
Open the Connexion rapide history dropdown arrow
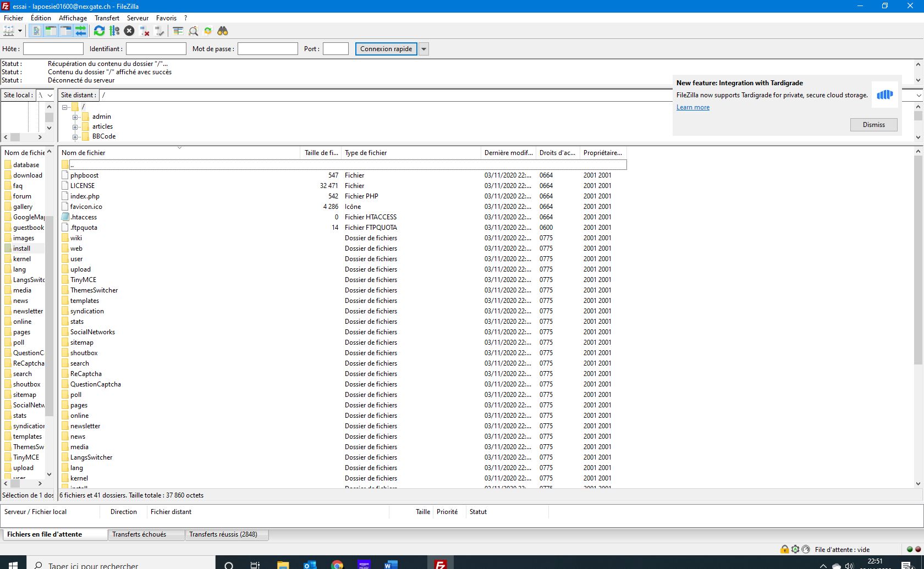pos(424,49)
